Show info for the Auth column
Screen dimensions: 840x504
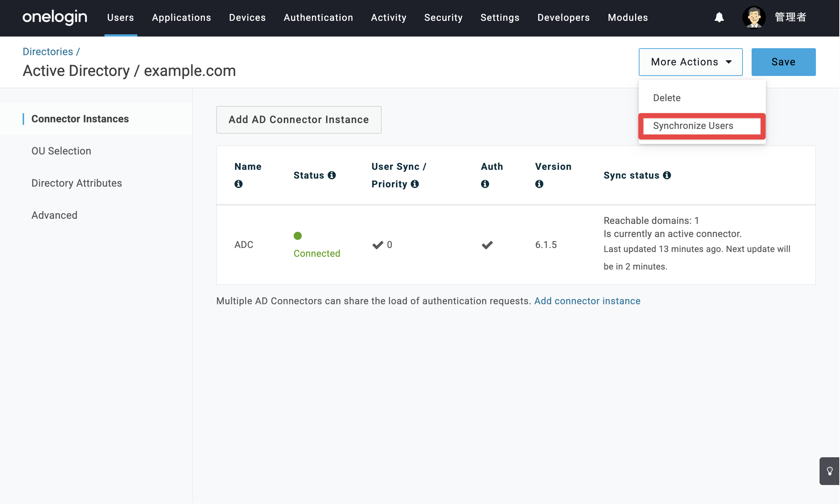point(485,184)
